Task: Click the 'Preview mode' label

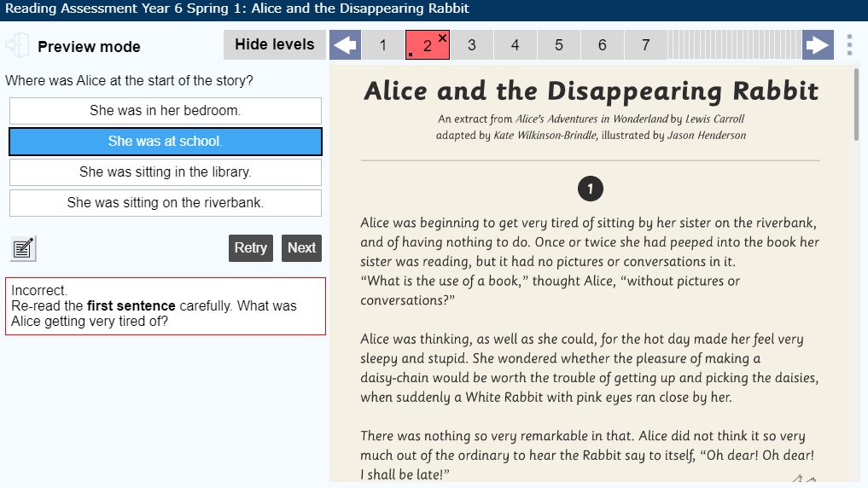Action: click(x=89, y=47)
